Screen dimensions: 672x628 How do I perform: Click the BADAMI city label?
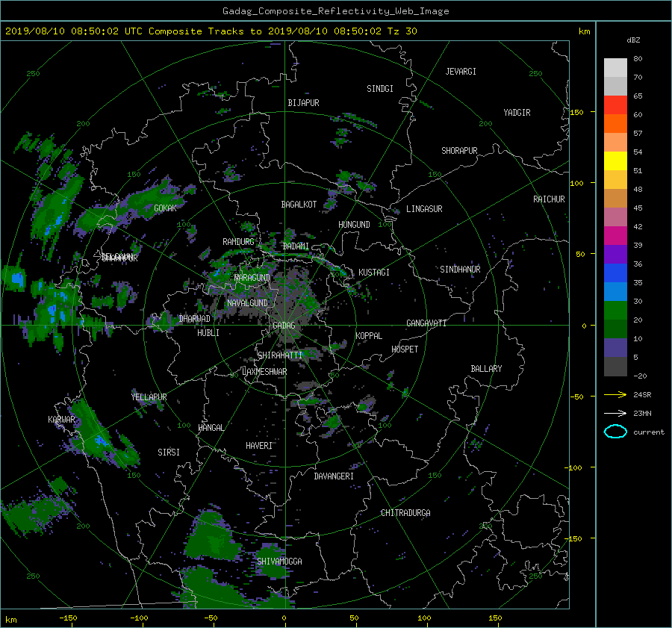pyautogui.click(x=296, y=246)
